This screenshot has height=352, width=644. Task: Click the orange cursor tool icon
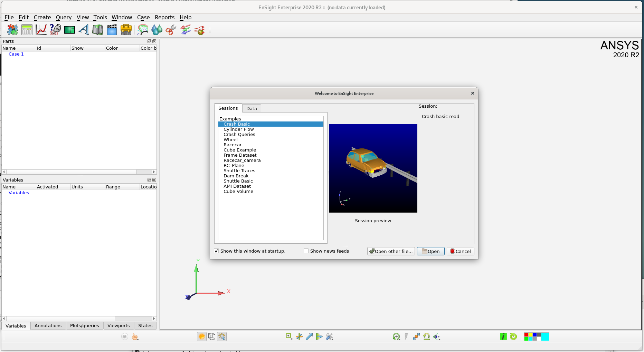(299, 336)
